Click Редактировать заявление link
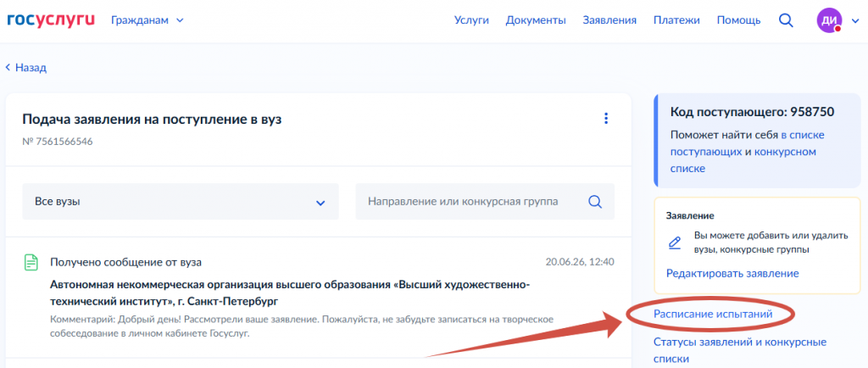 tap(732, 273)
